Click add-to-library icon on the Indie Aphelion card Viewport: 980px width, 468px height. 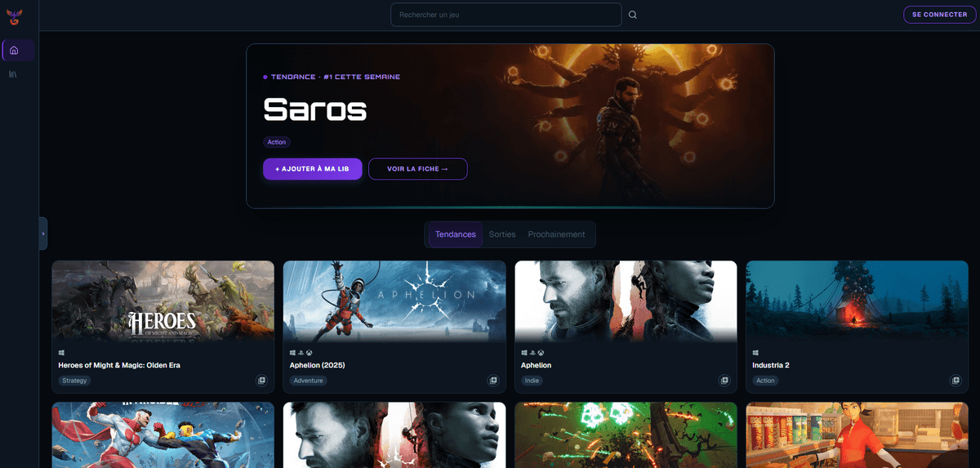pos(724,381)
